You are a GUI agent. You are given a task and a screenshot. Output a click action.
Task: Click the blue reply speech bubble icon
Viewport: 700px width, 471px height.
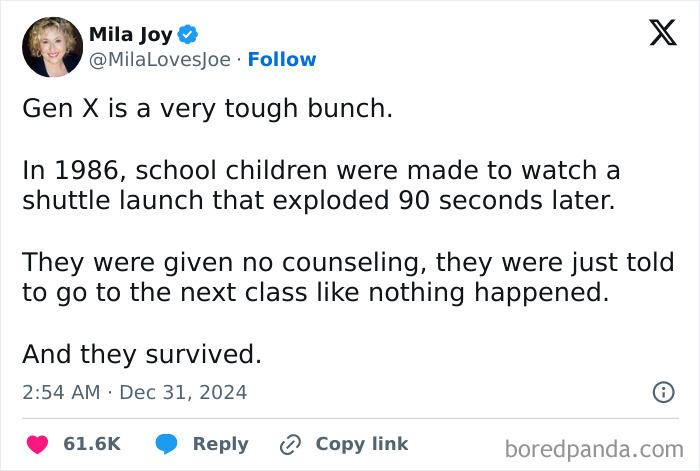(x=167, y=444)
